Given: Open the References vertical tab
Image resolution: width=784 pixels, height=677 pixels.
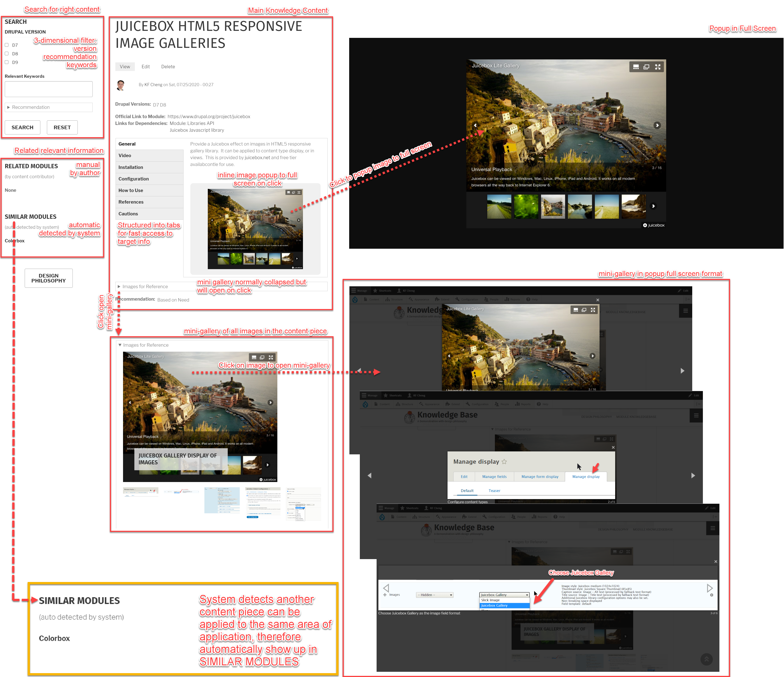Looking at the screenshot, I should 150,202.
